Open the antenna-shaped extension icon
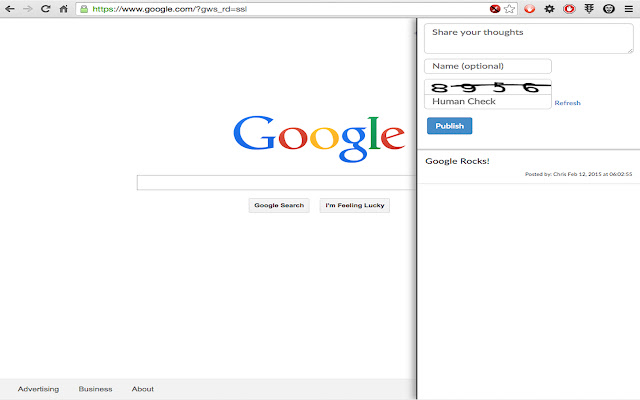 [589, 9]
